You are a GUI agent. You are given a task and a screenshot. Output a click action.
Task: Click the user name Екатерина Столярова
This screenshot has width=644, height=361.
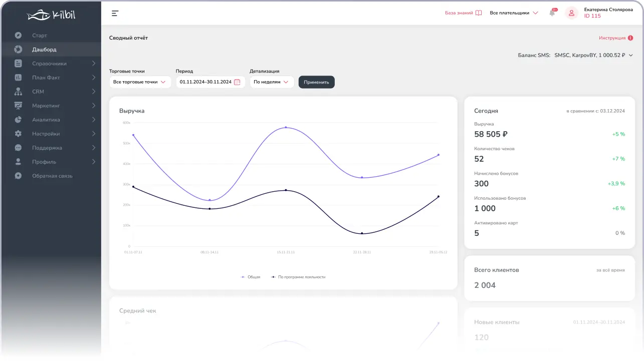[x=608, y=10]
